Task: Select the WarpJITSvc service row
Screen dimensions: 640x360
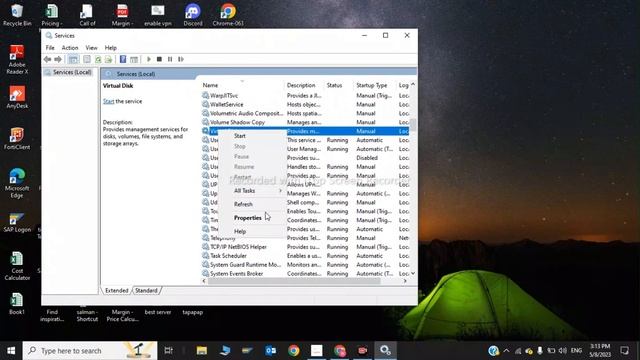Action: 305,96
